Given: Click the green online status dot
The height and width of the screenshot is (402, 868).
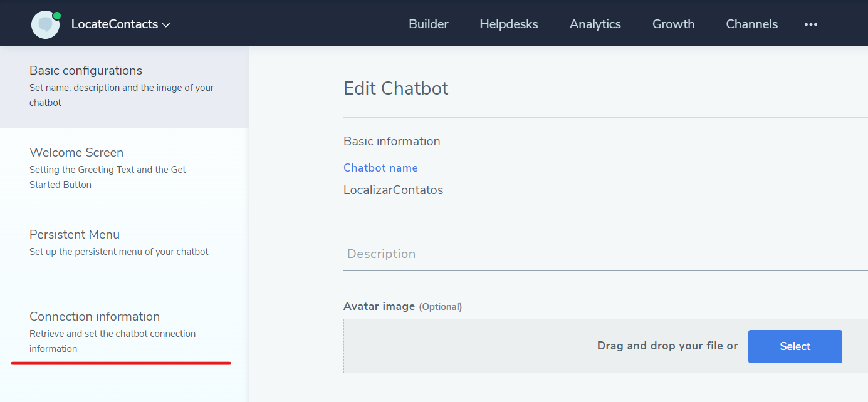Looking at the screenshot, I should point(57,16).
